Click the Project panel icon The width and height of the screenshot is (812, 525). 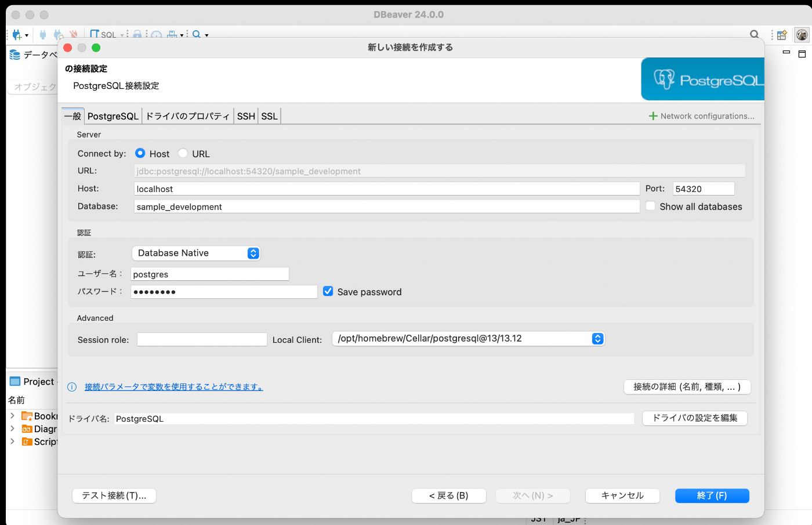click(x=15, y=381)
